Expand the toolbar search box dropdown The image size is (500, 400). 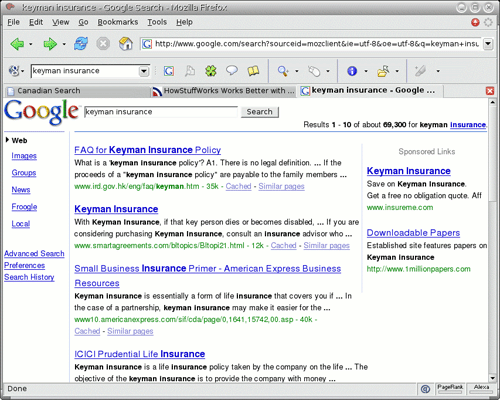tap(144, 71)
